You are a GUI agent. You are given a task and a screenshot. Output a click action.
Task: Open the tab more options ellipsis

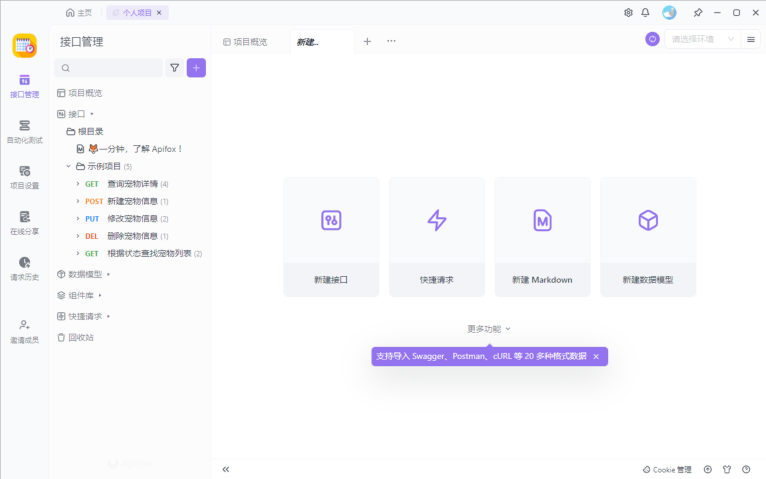pos(391,41)
